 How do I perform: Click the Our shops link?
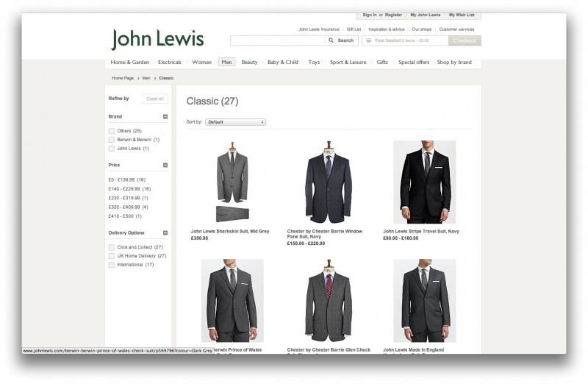[421, 29]
